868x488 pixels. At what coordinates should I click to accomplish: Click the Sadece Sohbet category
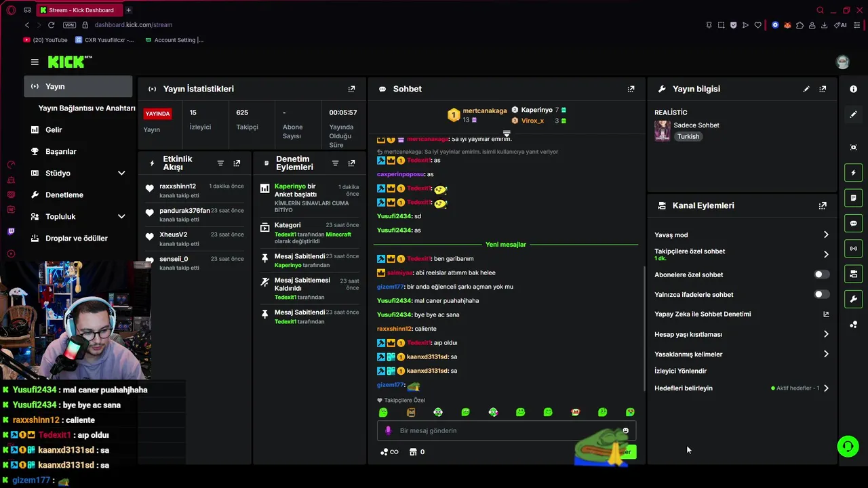[x=696, y=125]
